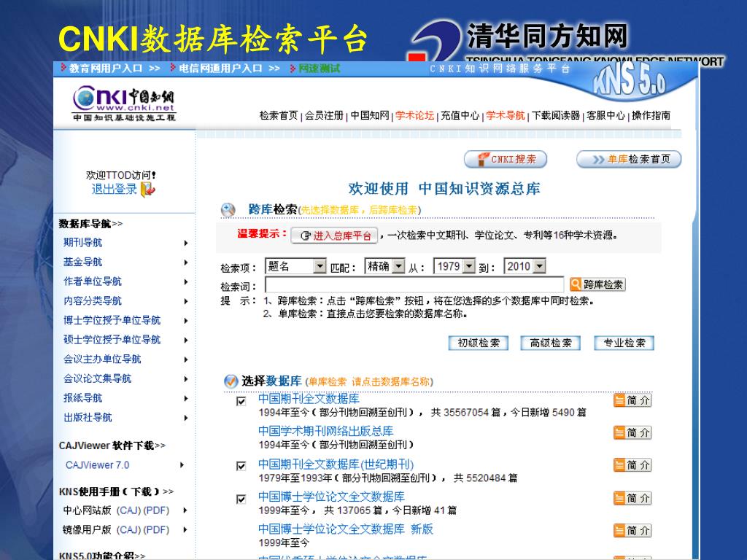Switch to 高级检索 mode

551,343
